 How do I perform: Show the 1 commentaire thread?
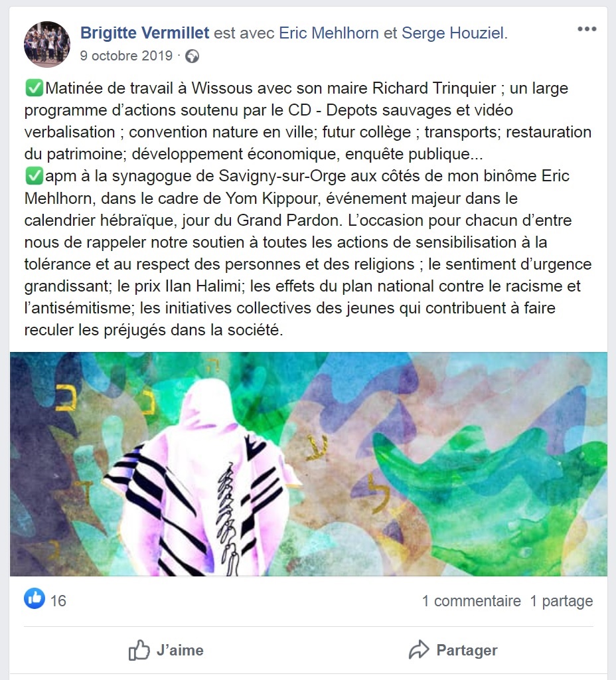pyautogui.click(x=471, y=601)
